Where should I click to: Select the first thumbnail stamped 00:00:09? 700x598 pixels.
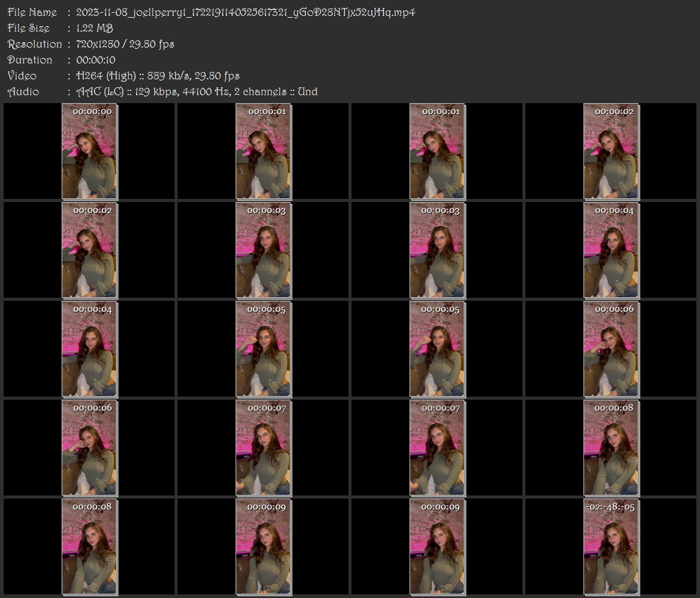click(264, 547)
